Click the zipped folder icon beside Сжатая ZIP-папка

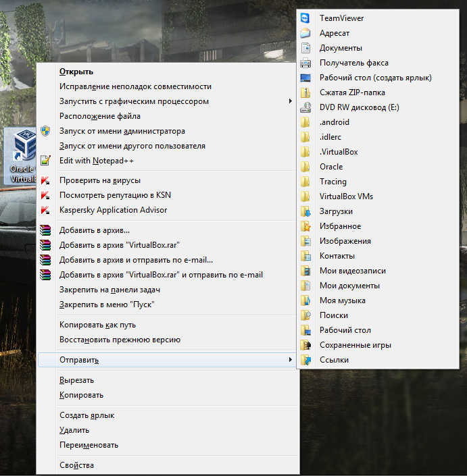[305, 92]
